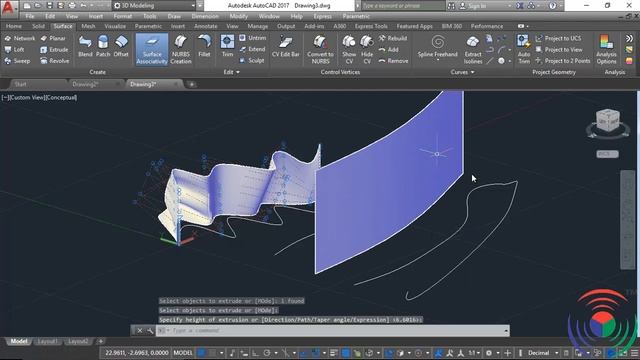Click the Custom View viewport label
This screenshot has width=640, height=360.
click(x=27, y=98)
